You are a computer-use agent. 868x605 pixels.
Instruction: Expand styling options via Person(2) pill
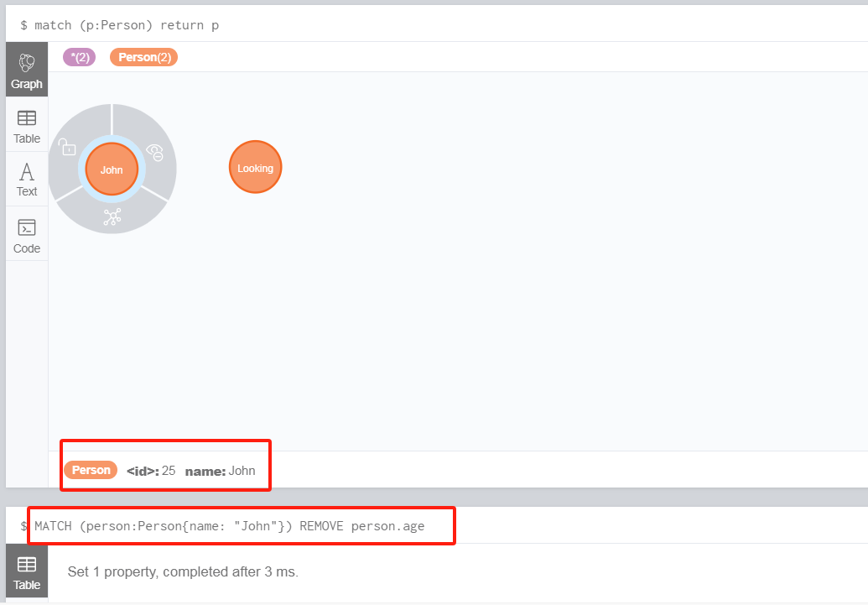pos(143,56)
